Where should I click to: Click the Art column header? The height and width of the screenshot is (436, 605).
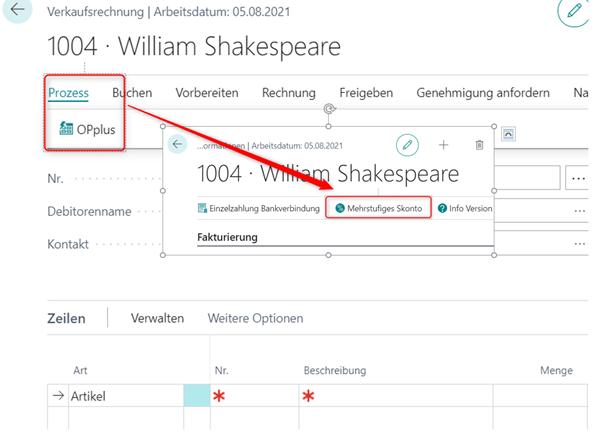pos(80,370)
